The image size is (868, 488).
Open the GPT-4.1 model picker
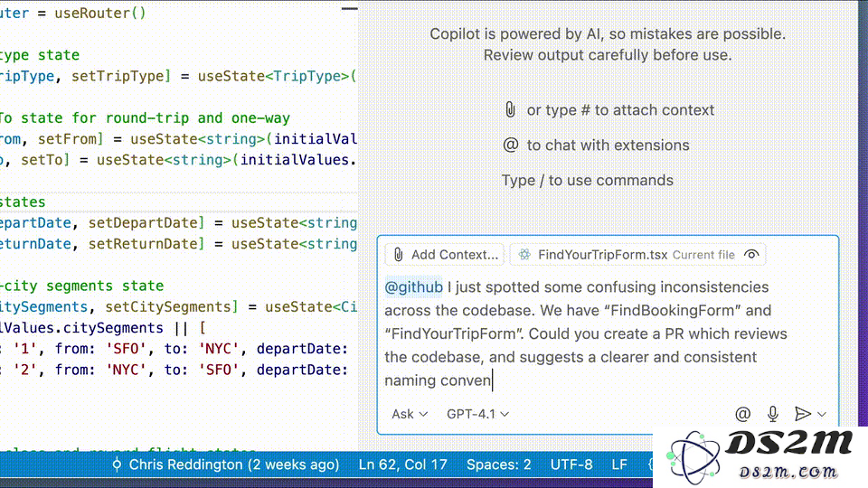[x=477, y=414]
